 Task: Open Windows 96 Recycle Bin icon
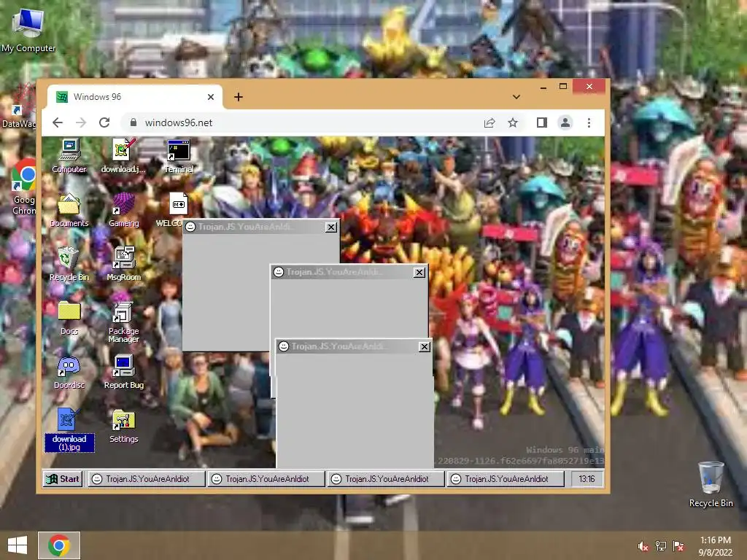(x=69, y=263)
